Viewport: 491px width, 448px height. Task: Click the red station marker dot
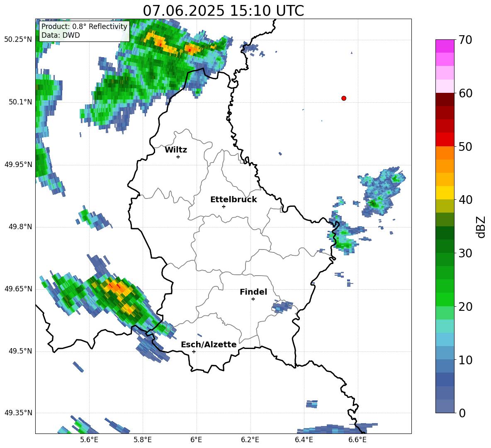click(x=344, y=98)
